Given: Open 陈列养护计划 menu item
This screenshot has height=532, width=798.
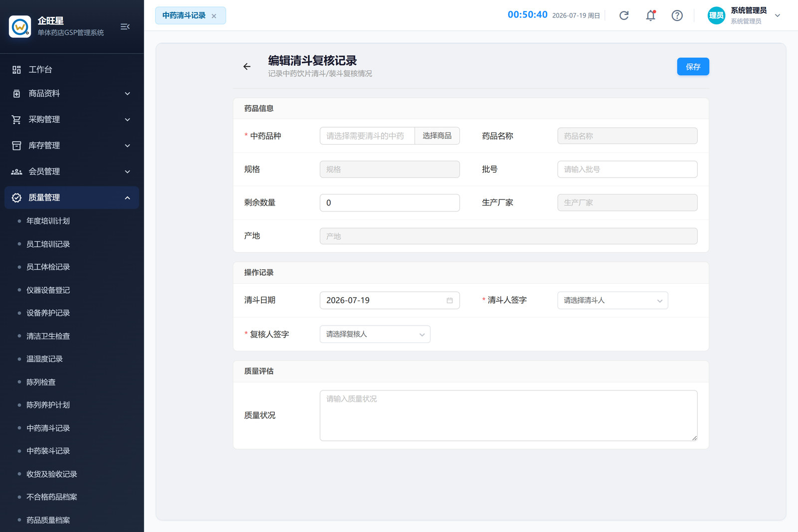Looking at the screenshot, I should point(48,405).
